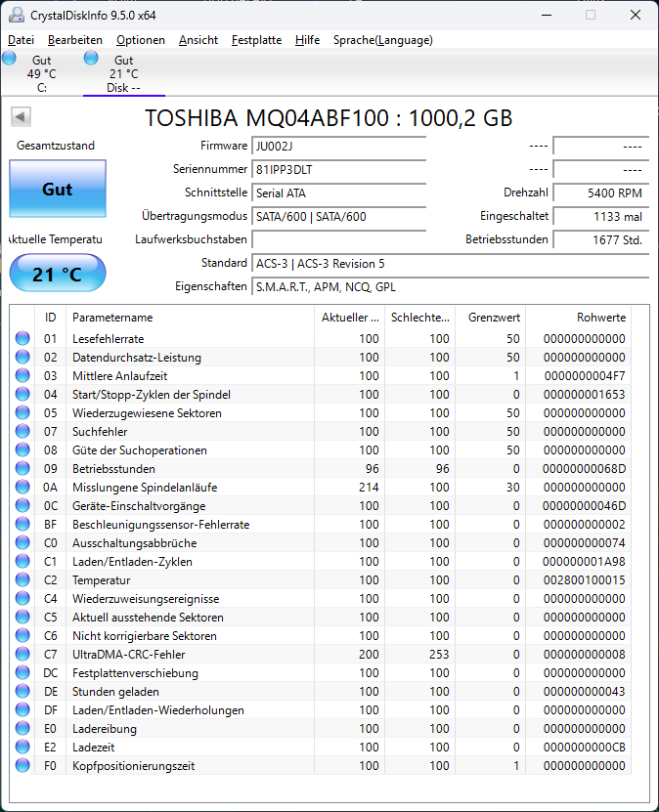
Task: Click the 21 °C temperature indicator
Action: pos(57,274)
